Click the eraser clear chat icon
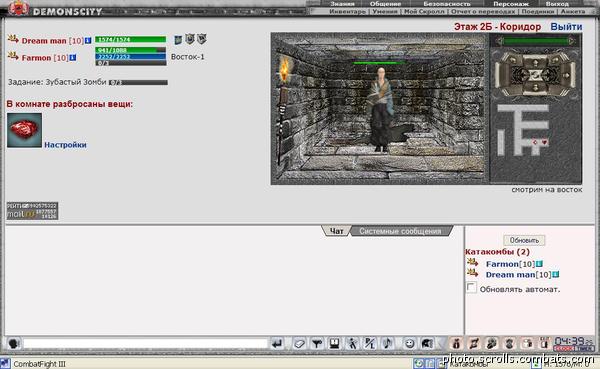 tap(299, 343)
